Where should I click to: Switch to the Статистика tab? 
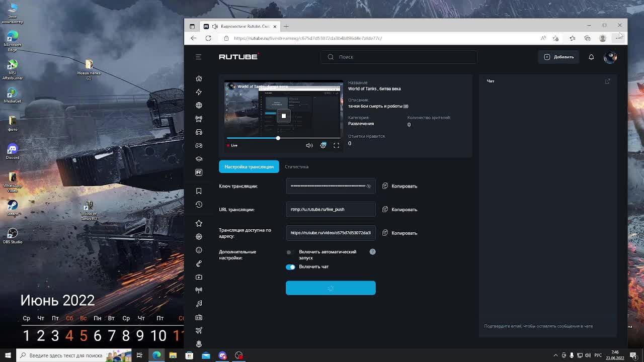pos(296,166)
